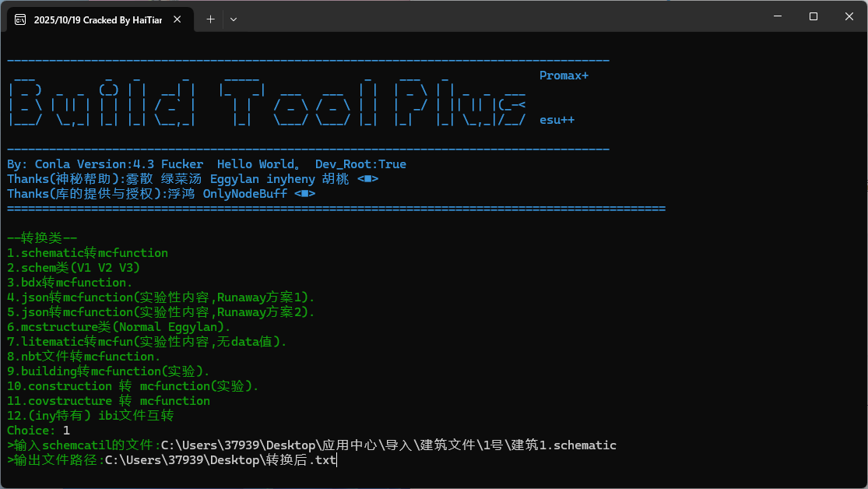Screen dimensions: 868x489
Task: Click the "esu++" label beside the banner
Action: [x=557, y=120]
